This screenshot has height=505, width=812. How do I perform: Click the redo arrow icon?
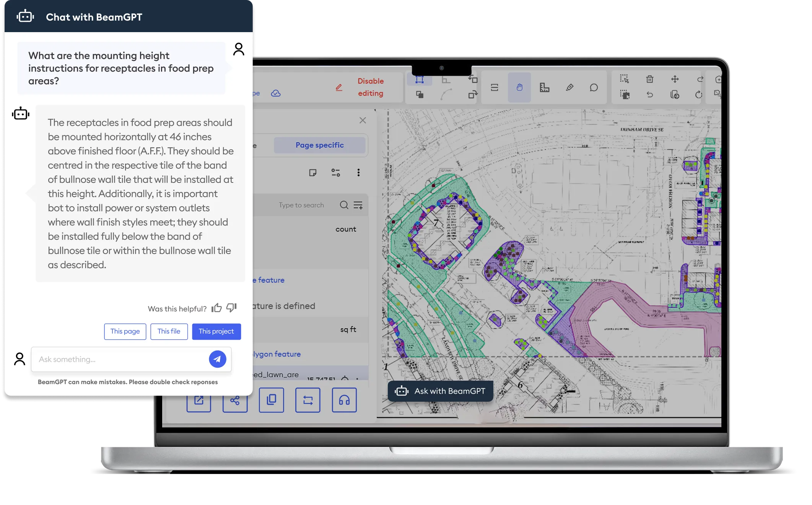pos(700,79)
